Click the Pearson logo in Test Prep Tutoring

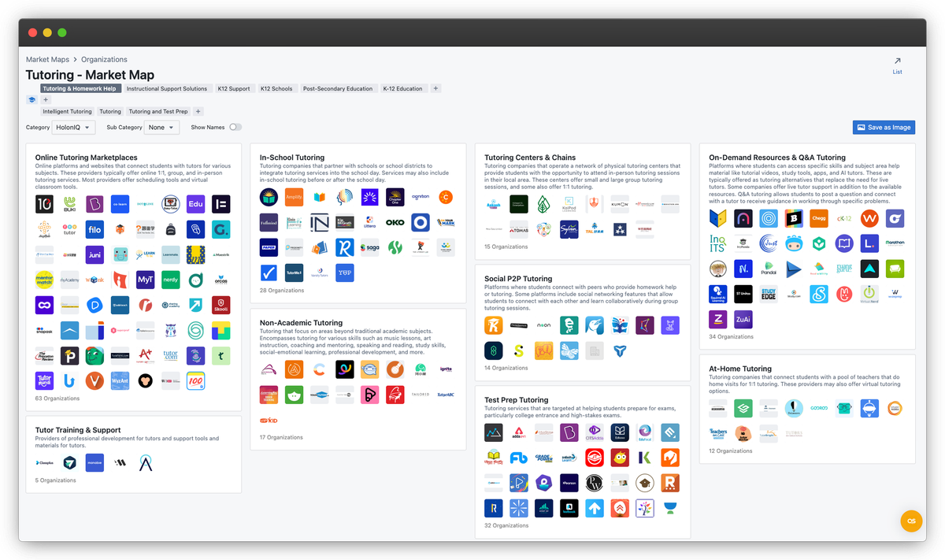(569, 483)
